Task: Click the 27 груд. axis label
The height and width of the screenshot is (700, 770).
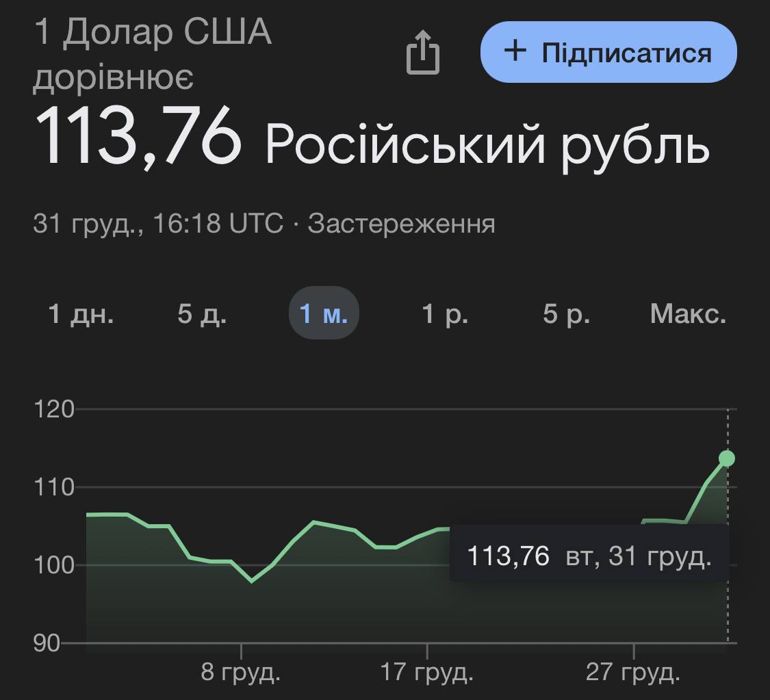Action: pos(633,673)
